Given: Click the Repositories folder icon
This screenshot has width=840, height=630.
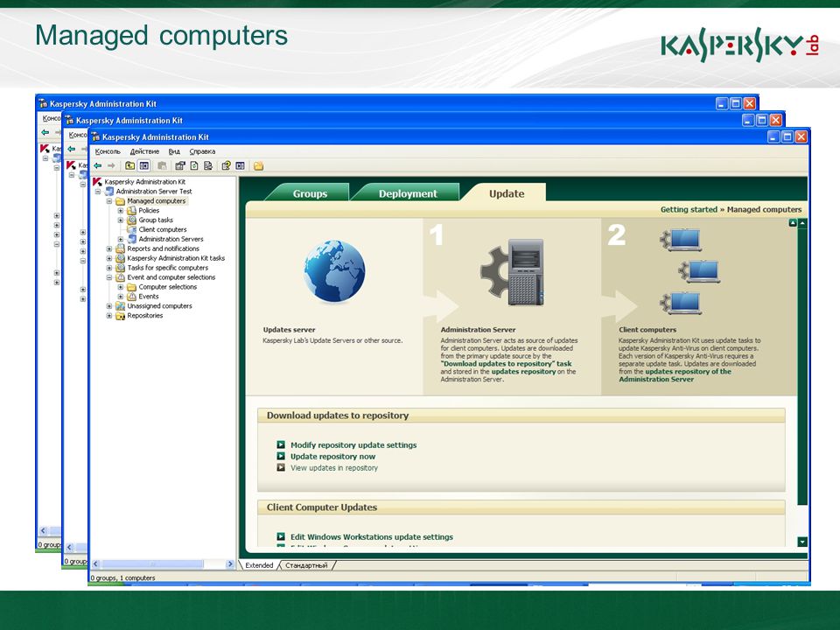Looking at the screenshot, I should [121, 316].
